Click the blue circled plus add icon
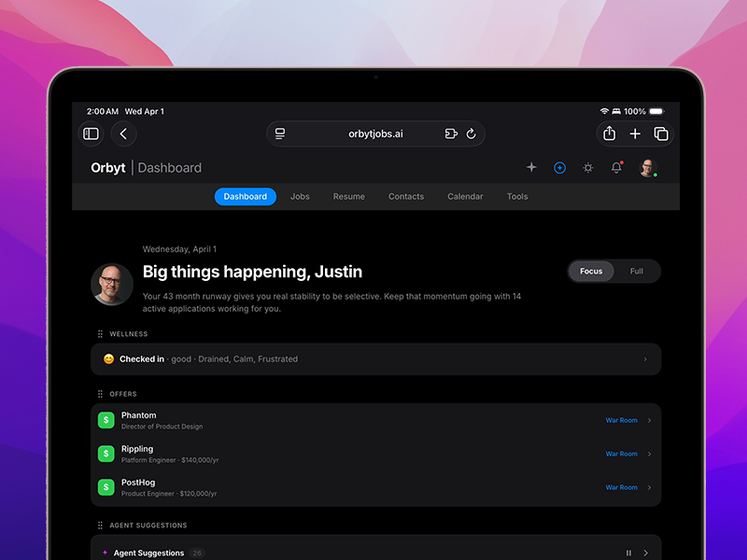 click(x=559, y=168)
